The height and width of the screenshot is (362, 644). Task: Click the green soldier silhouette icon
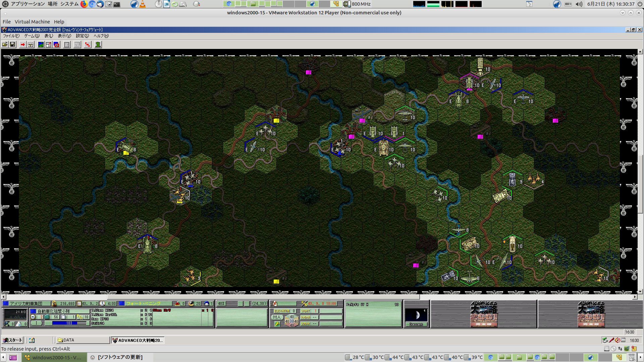98,45
